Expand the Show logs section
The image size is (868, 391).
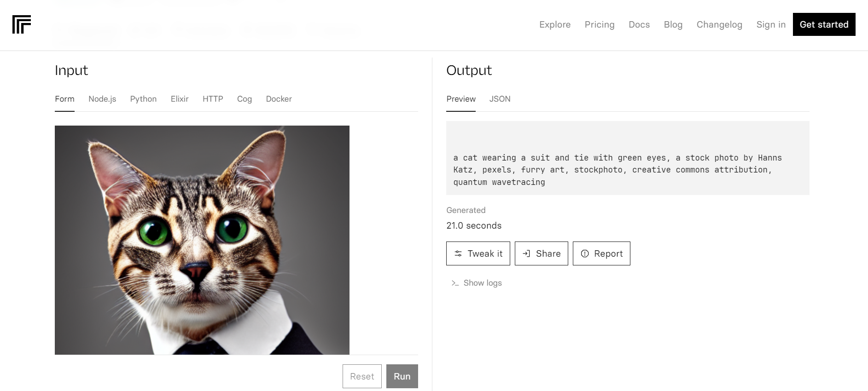pyautogui.click(x=482, y=283)
